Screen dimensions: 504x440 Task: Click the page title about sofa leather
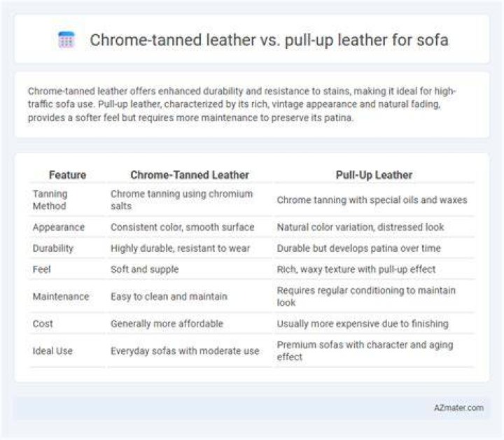tap(269, 40)
